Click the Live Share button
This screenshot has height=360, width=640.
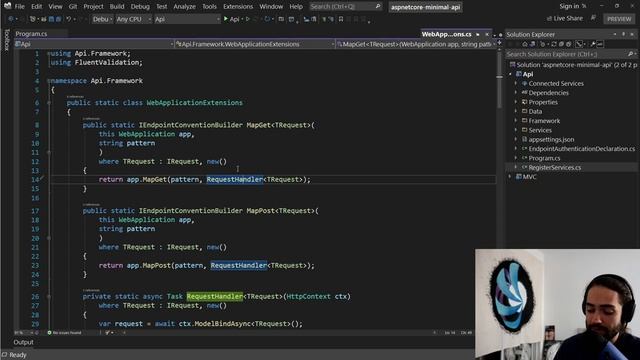pos(565,19)
